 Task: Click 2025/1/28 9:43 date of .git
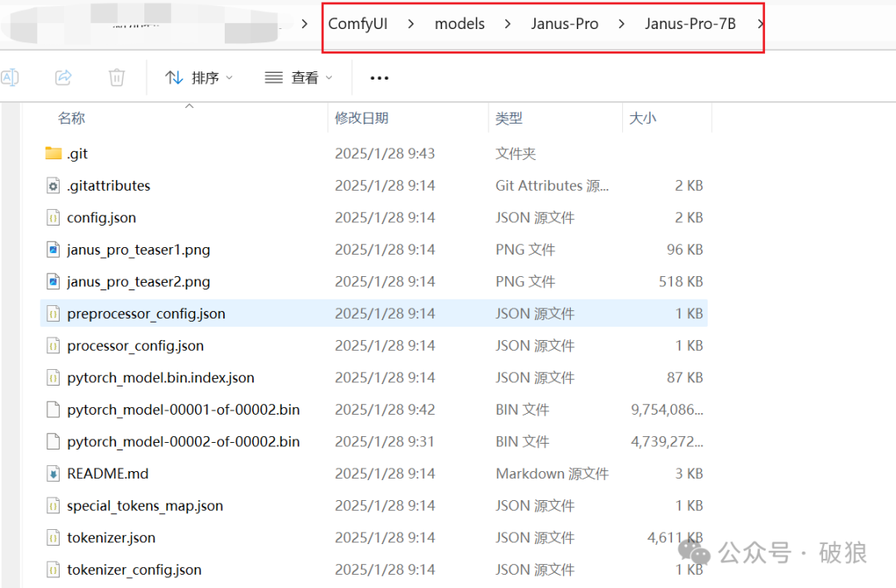click(x=385, y=153)
